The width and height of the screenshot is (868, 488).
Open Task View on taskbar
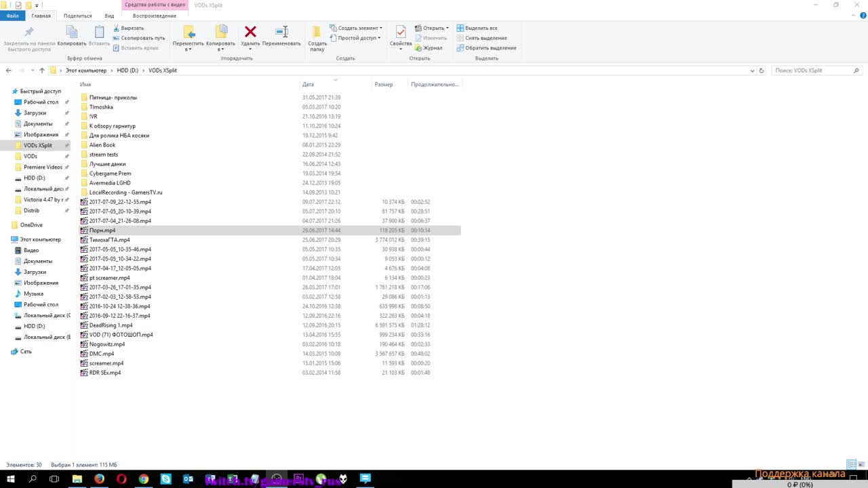(x=54, y=479)
